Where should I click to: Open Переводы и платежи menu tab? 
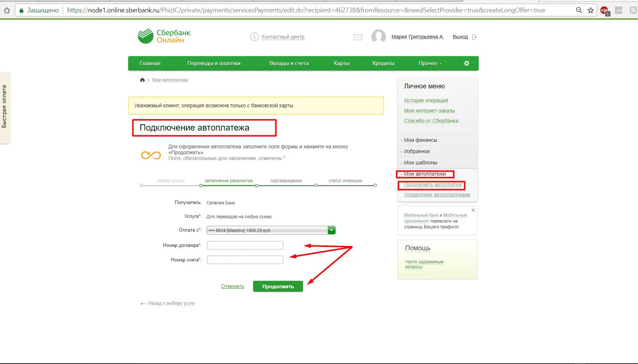point(214,63)
